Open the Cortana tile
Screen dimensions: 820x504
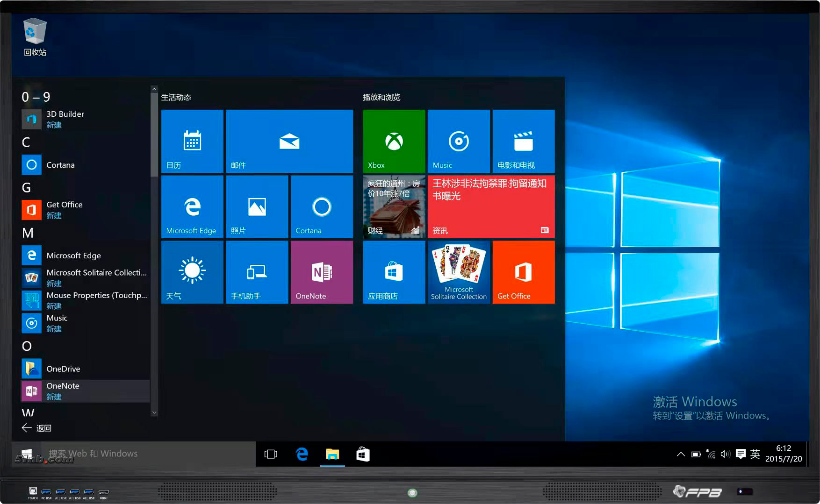coord(322,206)
